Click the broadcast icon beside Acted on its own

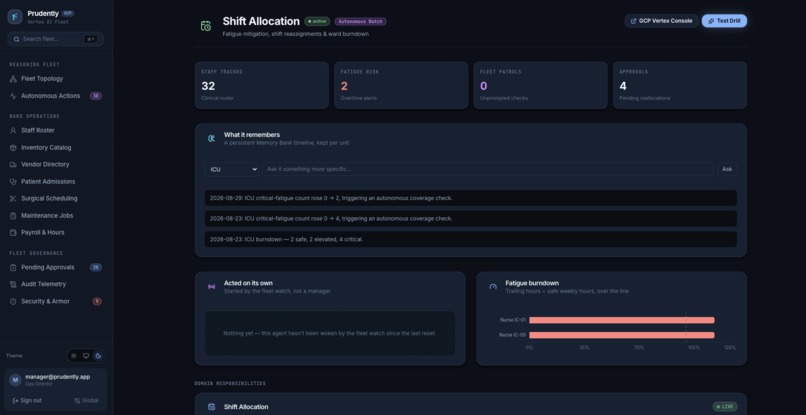(211, 287)
